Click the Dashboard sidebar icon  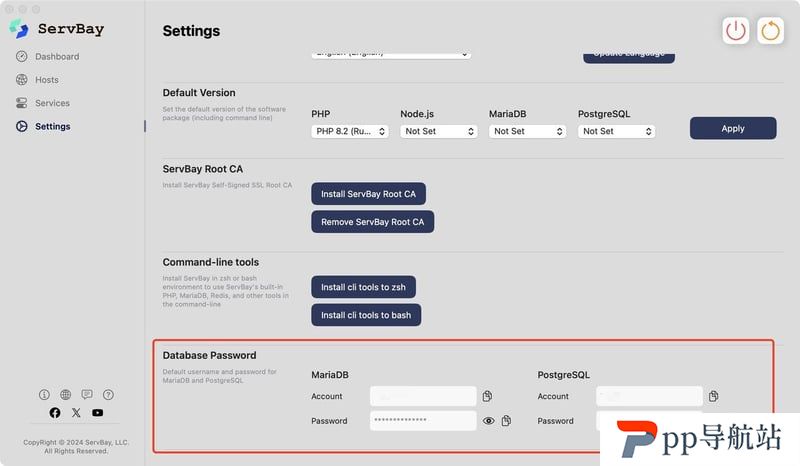[x=21, y=56]
